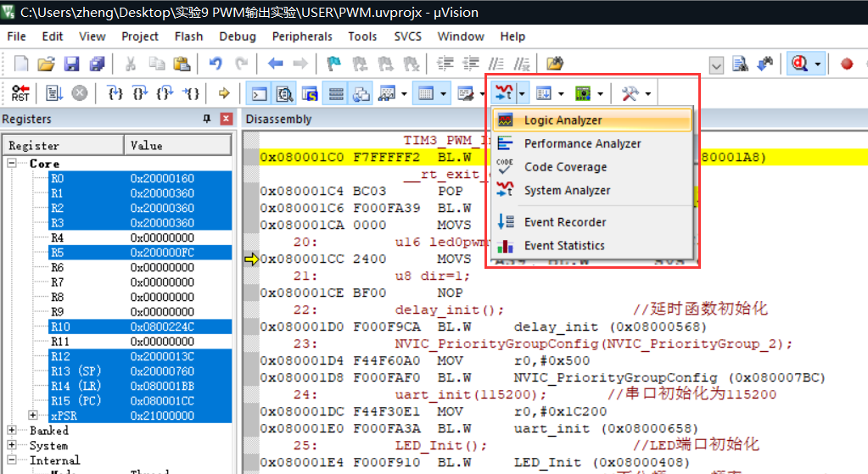Expand the Banked register group
Image resolution: width=868 pixels, height=474 pixels.
tap(12, 430)
